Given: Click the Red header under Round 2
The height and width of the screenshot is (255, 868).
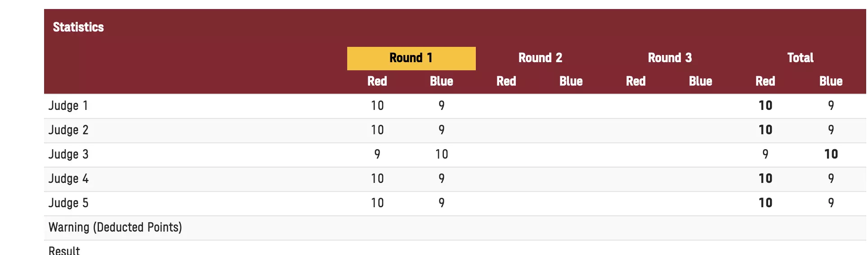Looking at the screenshot, I should (x=506, y=82).
